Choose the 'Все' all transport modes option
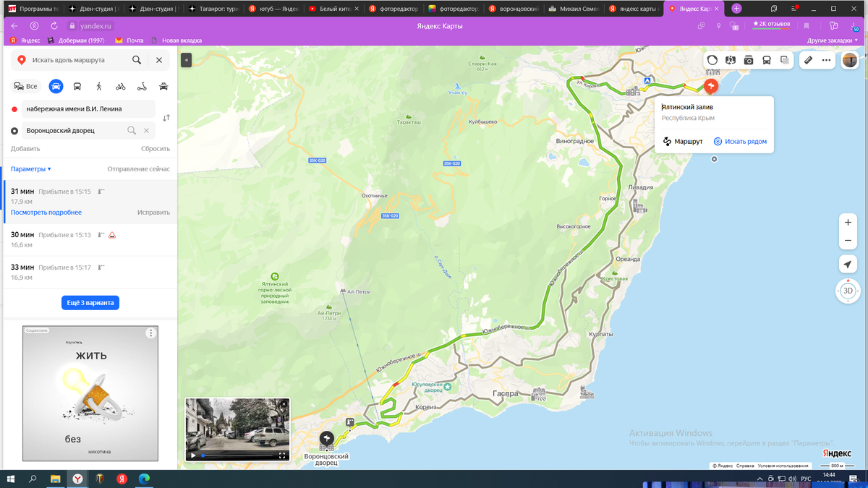This screenshot has height=488, width=868. (25, 86)
